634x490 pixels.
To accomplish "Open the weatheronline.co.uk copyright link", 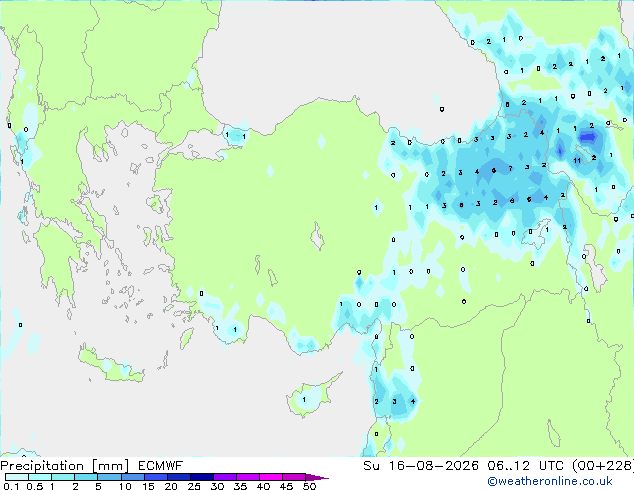I will pos(549,481).
